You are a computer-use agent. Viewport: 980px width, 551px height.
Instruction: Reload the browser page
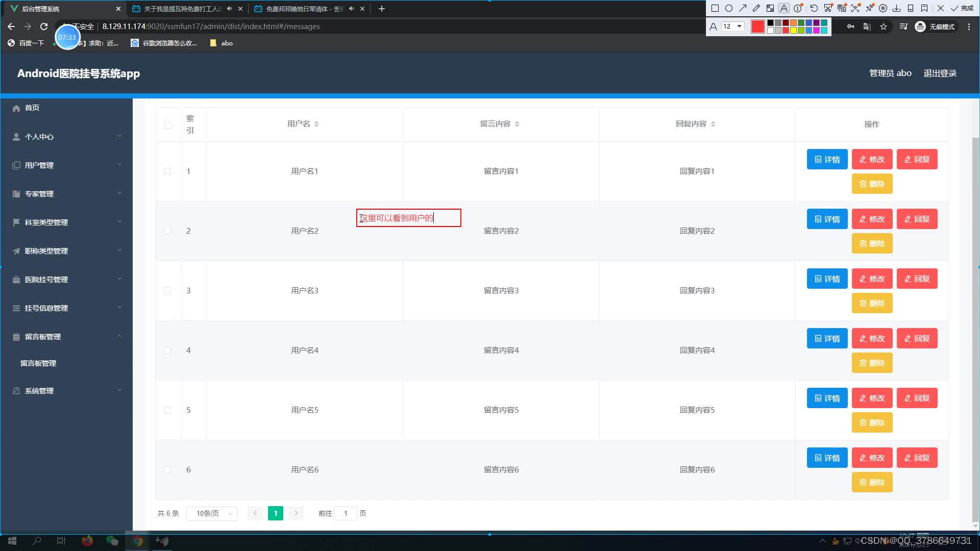[x=44, y=27]
